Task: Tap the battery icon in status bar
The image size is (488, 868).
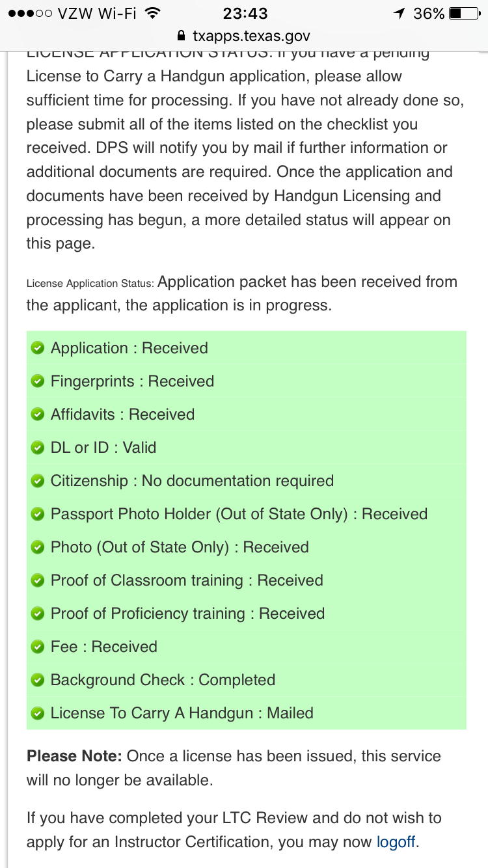Action: (x=463, y=13)
